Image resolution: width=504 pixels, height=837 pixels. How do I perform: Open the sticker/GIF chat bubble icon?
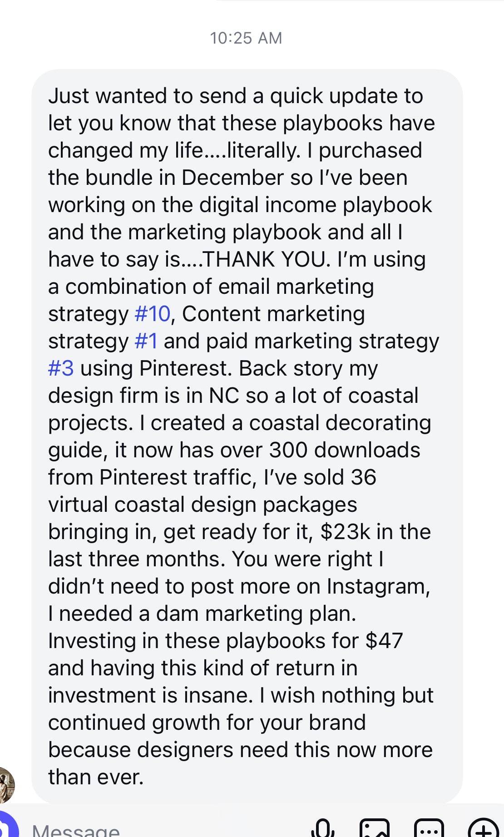[x=429, y=828]
